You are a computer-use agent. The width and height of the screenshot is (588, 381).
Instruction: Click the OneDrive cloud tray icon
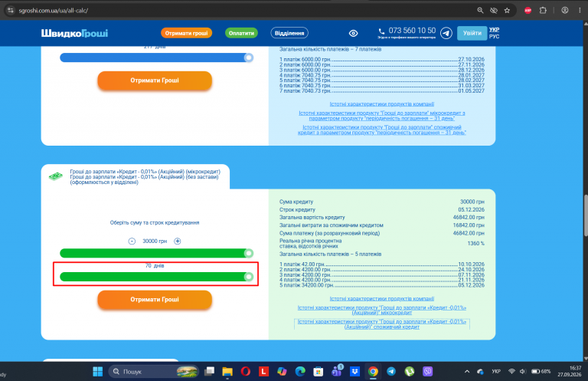click(480, 372)
